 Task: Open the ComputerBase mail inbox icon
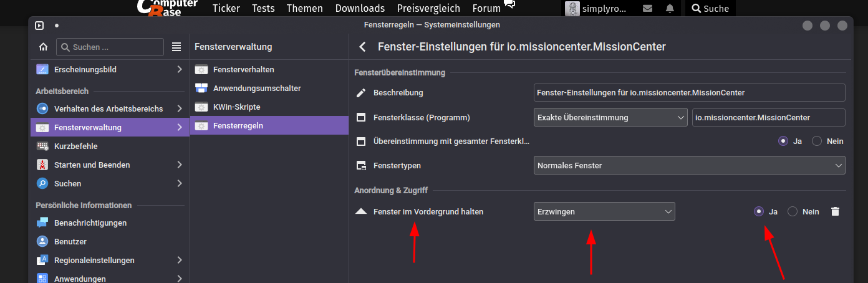[647, 8]
